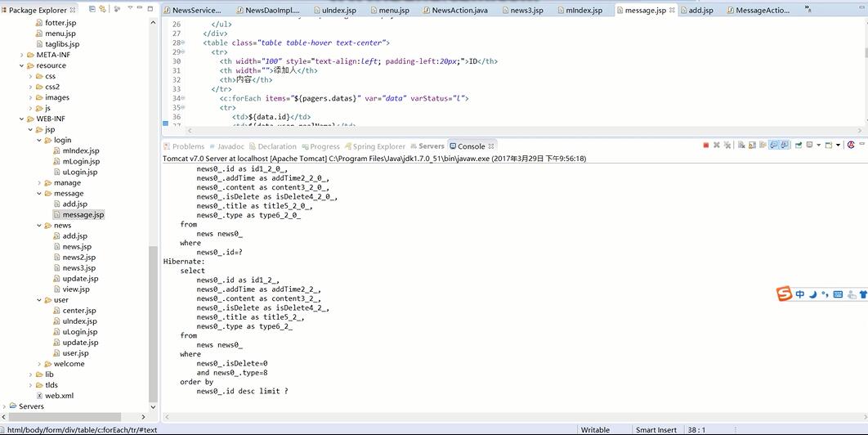The width and height of the screenshot is (868, 435).
Task: Click the 'Writable' status bar entry
Action: coord(595,429)
